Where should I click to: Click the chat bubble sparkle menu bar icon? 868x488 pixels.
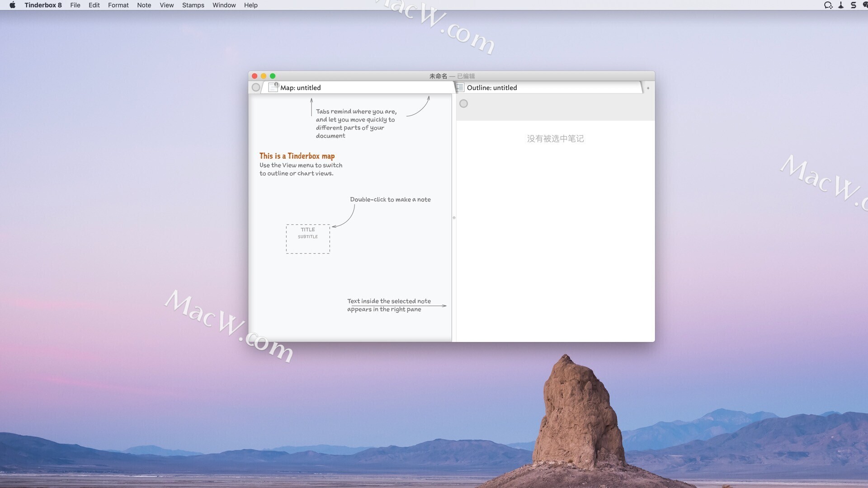pyautogui.click(x=828, y=5)
